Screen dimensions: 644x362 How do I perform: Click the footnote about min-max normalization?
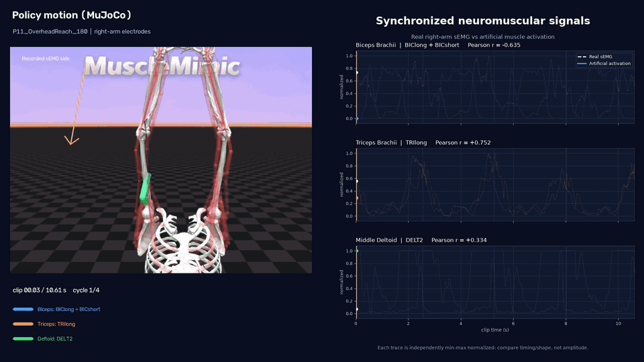coord(482,348)
